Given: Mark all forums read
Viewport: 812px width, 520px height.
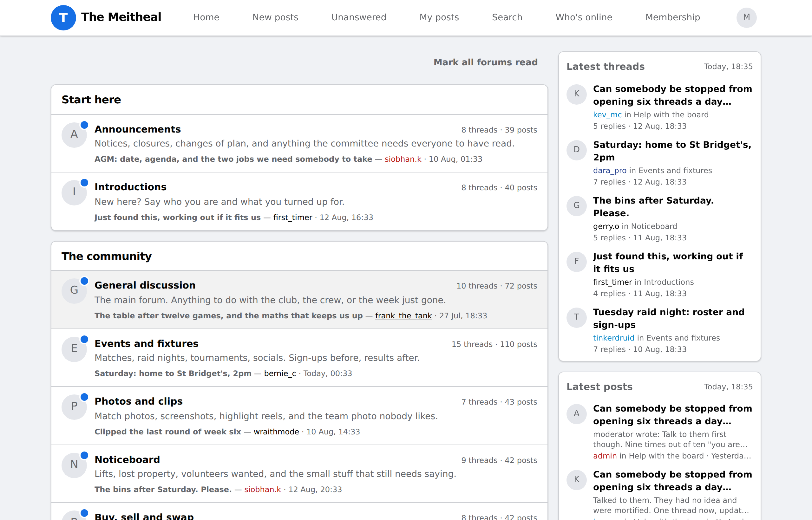Looking at the screenshot, I should click(485, 62).
